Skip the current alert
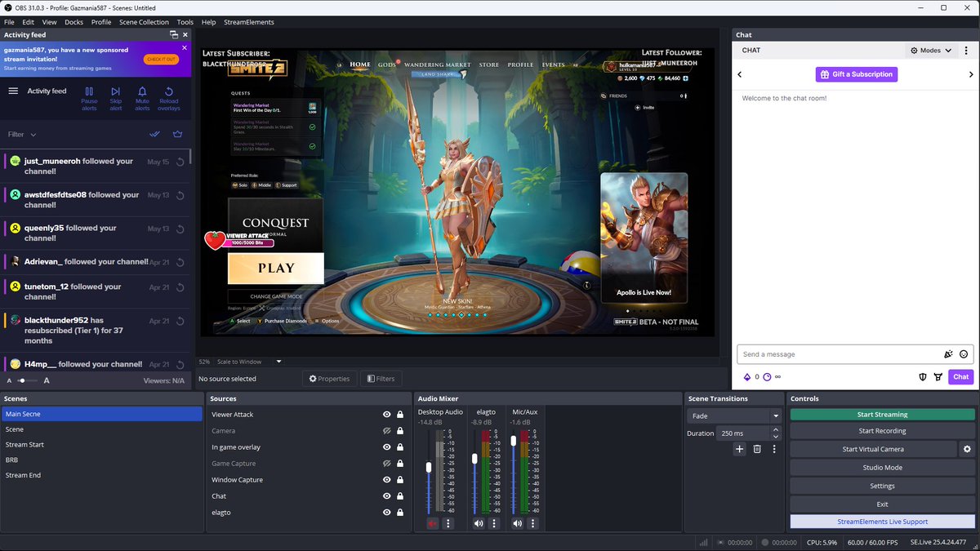This screenshot has width=980, height=551. (x=116, y=99)
